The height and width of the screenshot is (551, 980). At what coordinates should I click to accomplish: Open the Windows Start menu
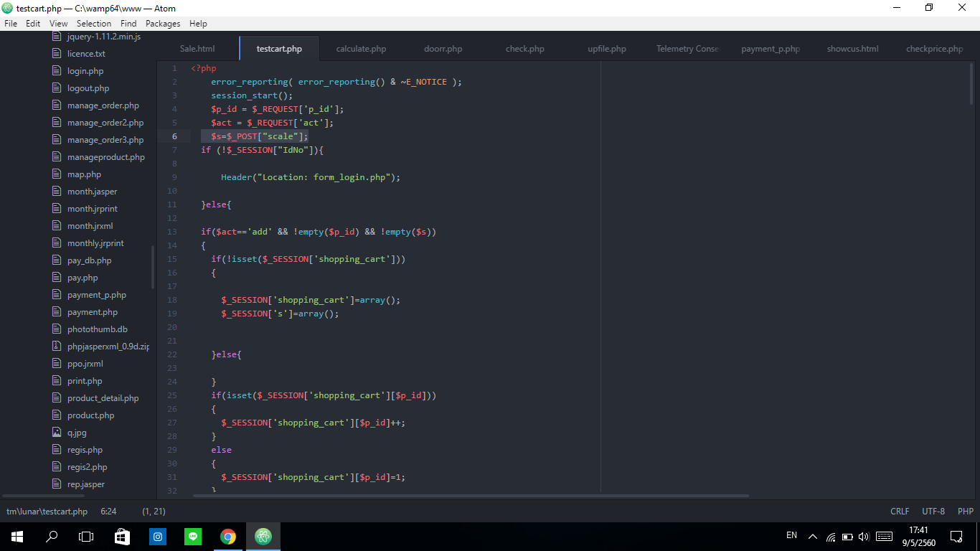tap(17, 536)
